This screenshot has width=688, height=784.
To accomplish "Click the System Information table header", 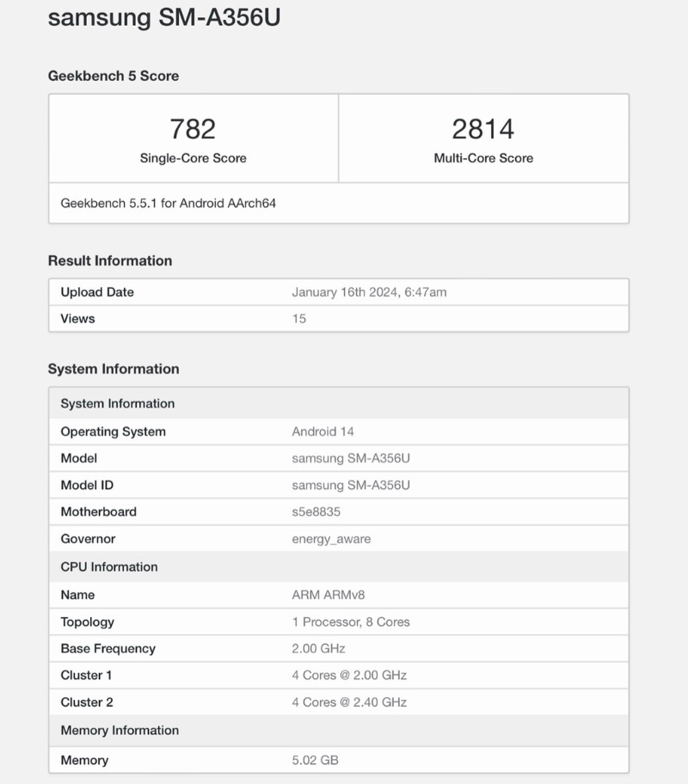I will 339,403.
